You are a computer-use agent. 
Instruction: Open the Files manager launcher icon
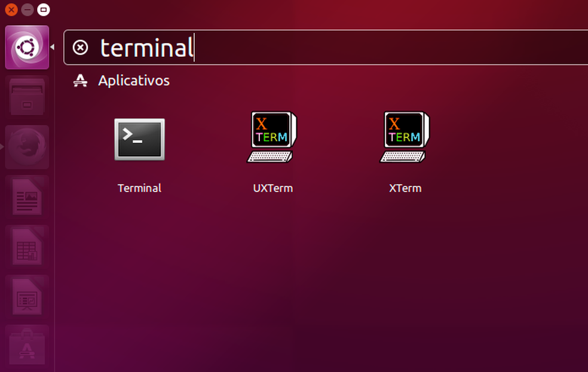(x=27, y=97)
